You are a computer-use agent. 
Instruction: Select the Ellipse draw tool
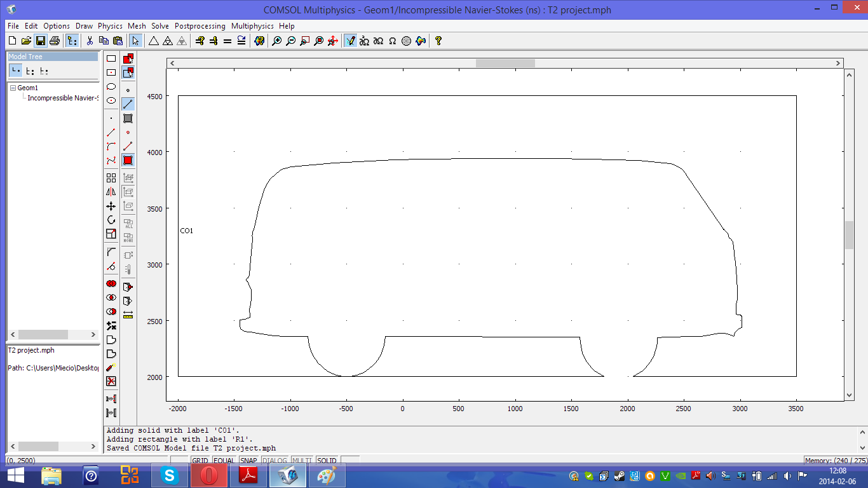111,86
